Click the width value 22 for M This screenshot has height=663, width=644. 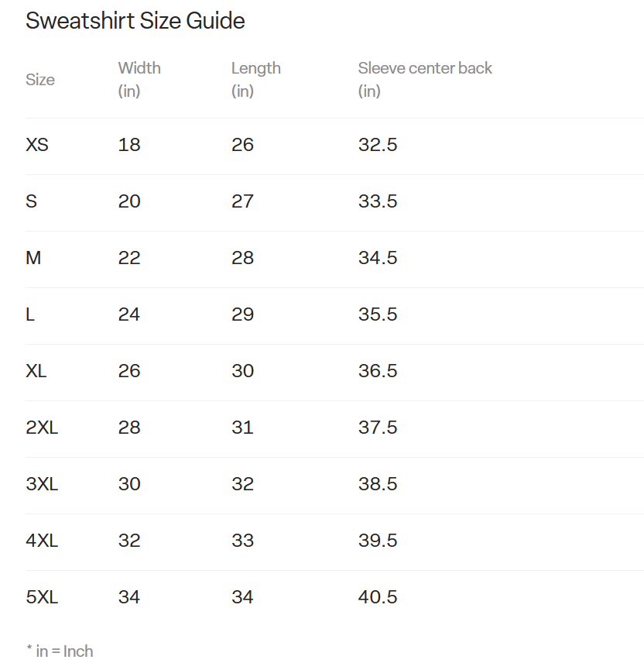pos(129,258)
